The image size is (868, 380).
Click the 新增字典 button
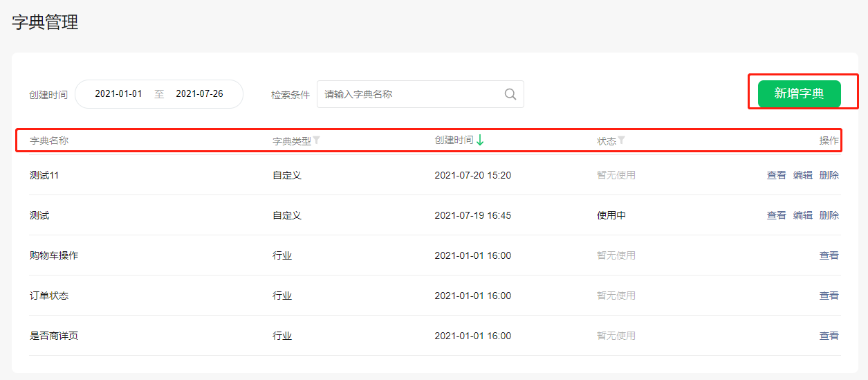pyautogui.click(x=799, y=94)
